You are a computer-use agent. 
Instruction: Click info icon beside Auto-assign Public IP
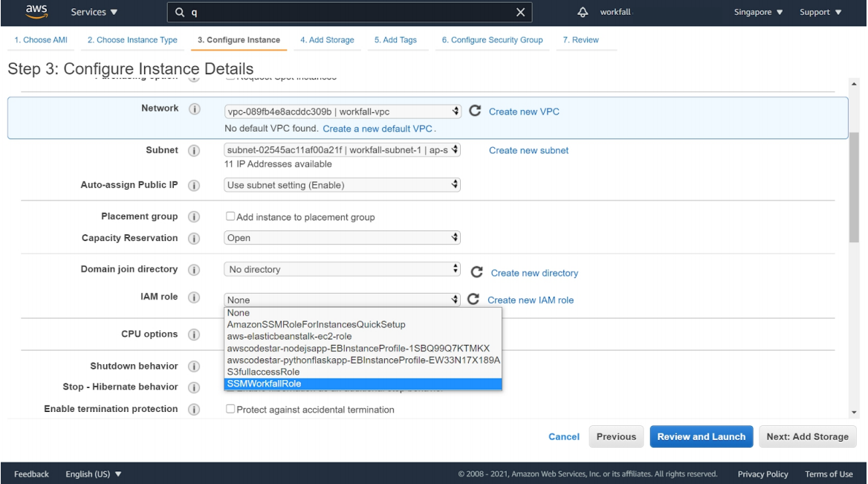(195, 184)
